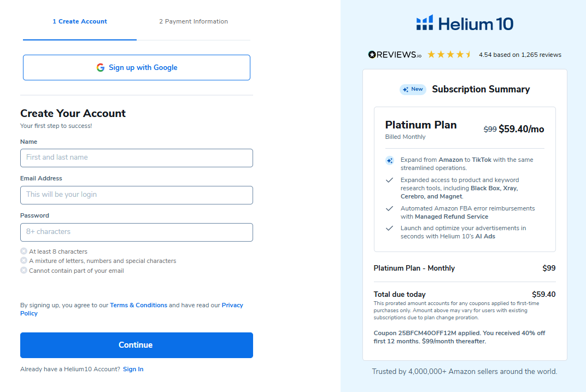Click the half-filled fifth rating star
The image size is (586, 392).
click(467, 55)
